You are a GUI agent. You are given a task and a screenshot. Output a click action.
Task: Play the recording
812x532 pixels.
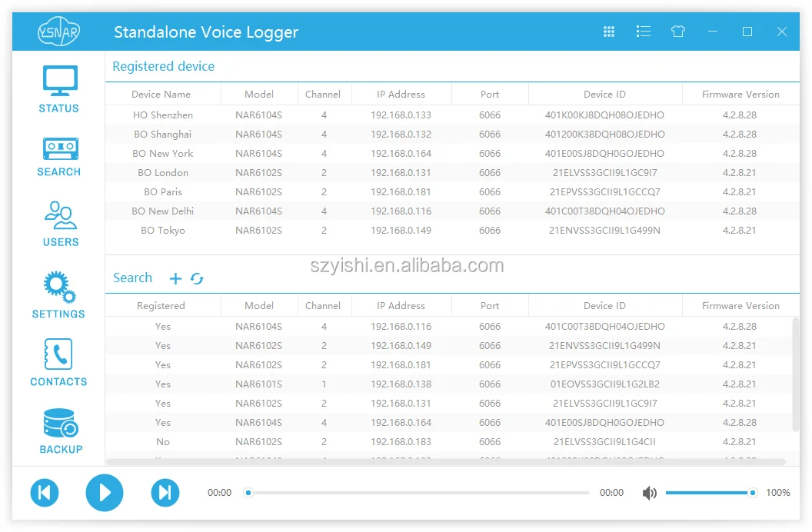[105, 493]
